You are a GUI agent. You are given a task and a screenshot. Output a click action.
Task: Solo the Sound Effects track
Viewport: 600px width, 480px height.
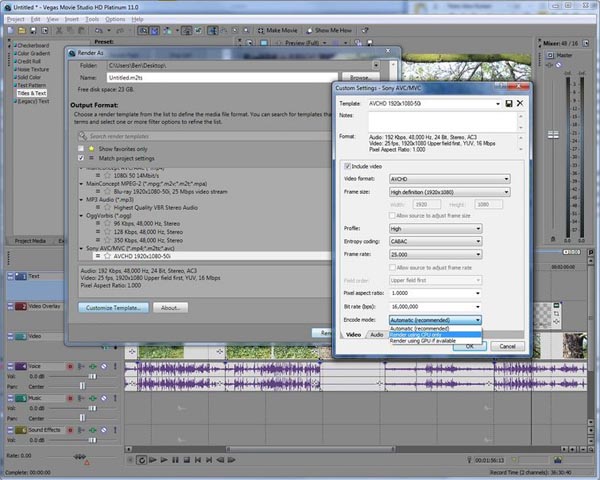pos(115,430)
